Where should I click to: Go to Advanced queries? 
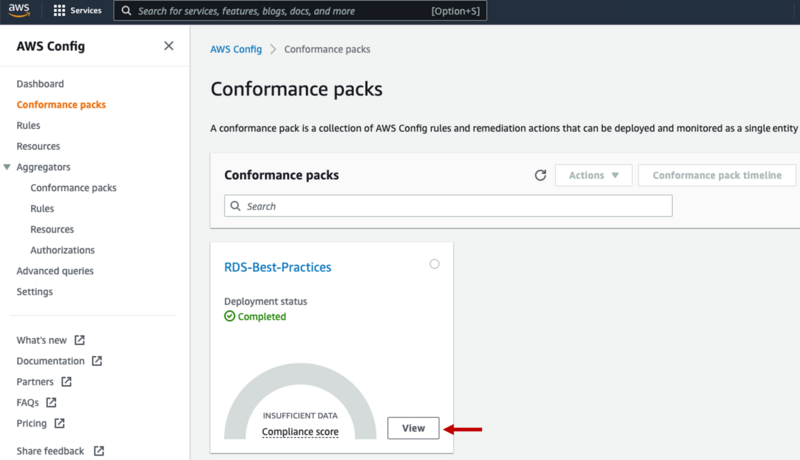55,271
